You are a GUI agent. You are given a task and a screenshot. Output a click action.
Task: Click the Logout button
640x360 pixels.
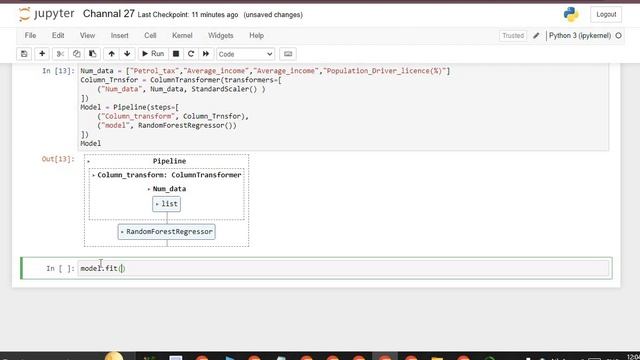[x=606, y=14]
